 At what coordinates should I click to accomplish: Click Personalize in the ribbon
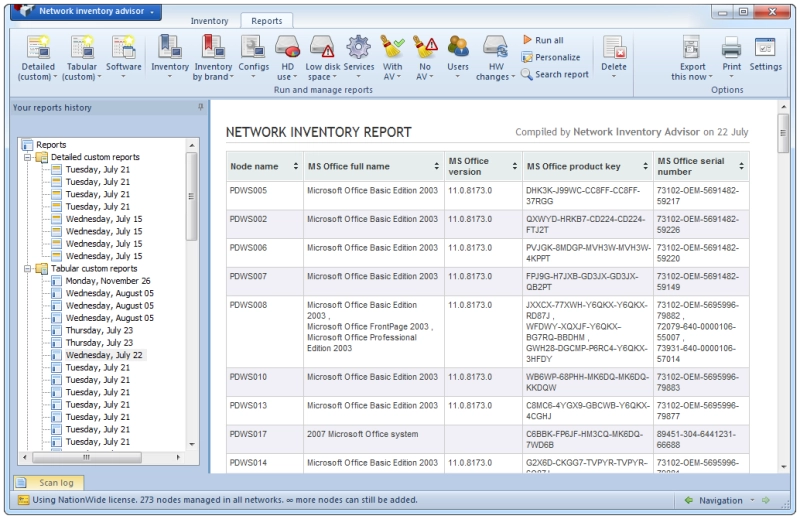point(551,57)
